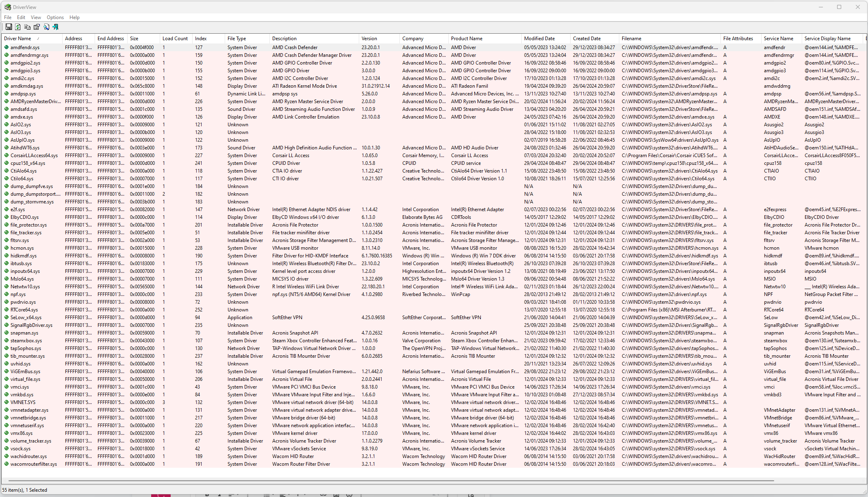This screenshot has width=868, height=497.
Task: Sort by the Driver Name column header
Action: coord(32,39)
